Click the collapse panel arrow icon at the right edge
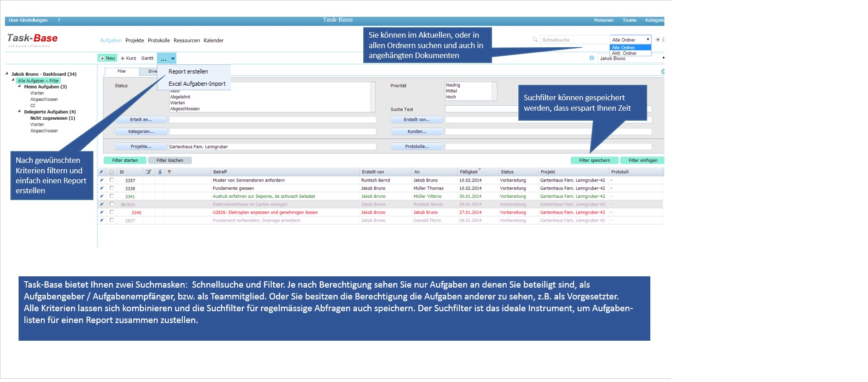 (663, 72)
